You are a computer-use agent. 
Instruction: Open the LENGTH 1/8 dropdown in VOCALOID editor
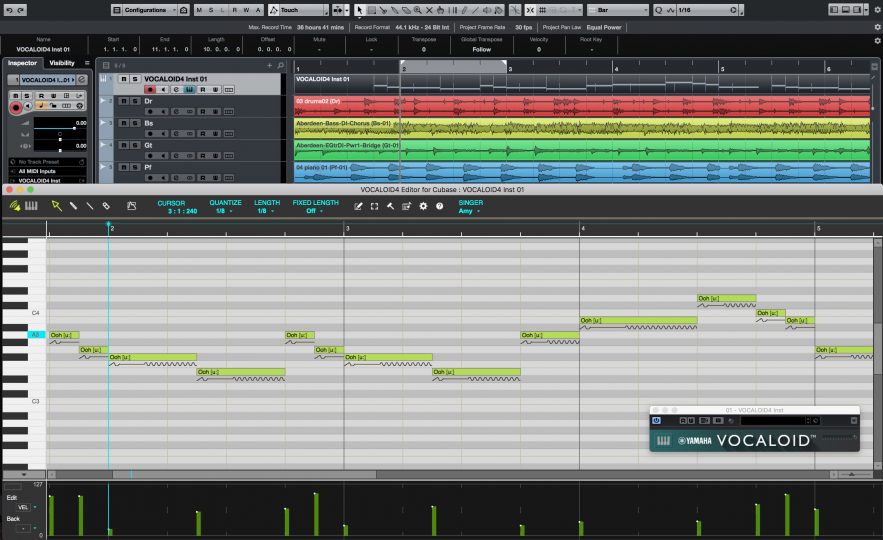tap(266, 211)
